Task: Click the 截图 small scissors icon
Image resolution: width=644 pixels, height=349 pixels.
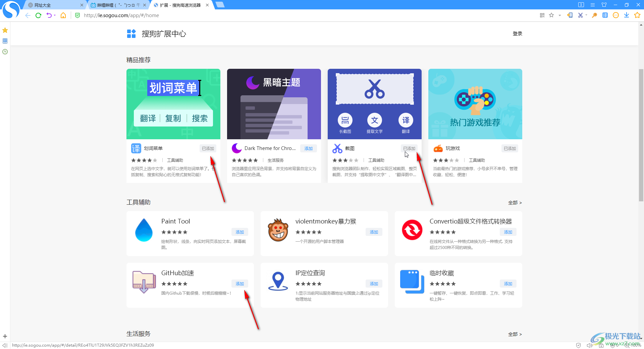Action: pos(337,148)
